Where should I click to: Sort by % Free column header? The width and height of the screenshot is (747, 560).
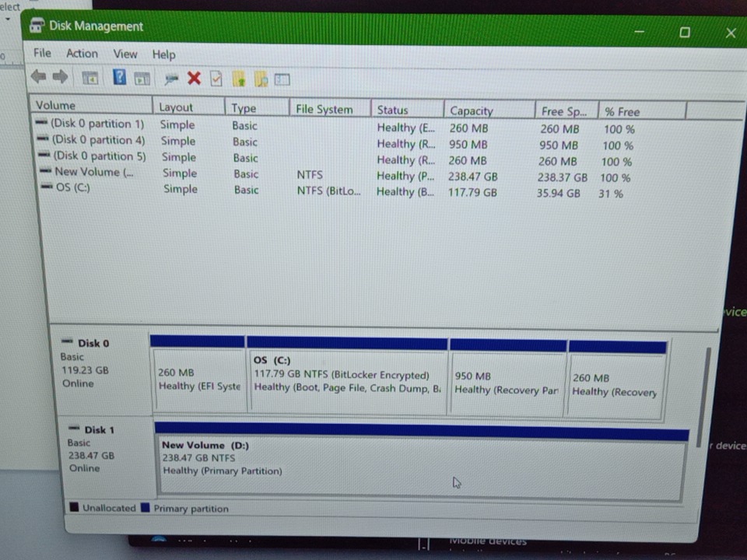pos(642,112)
